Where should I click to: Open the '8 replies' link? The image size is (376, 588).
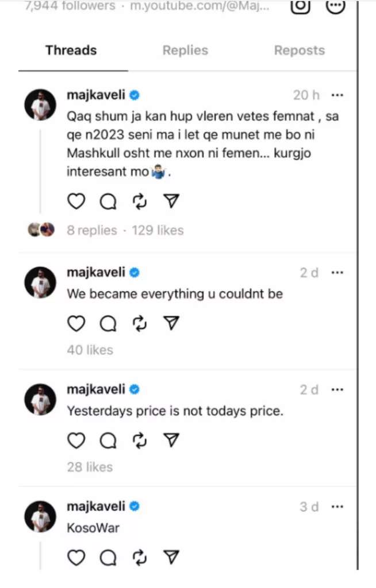click(92, 230)
